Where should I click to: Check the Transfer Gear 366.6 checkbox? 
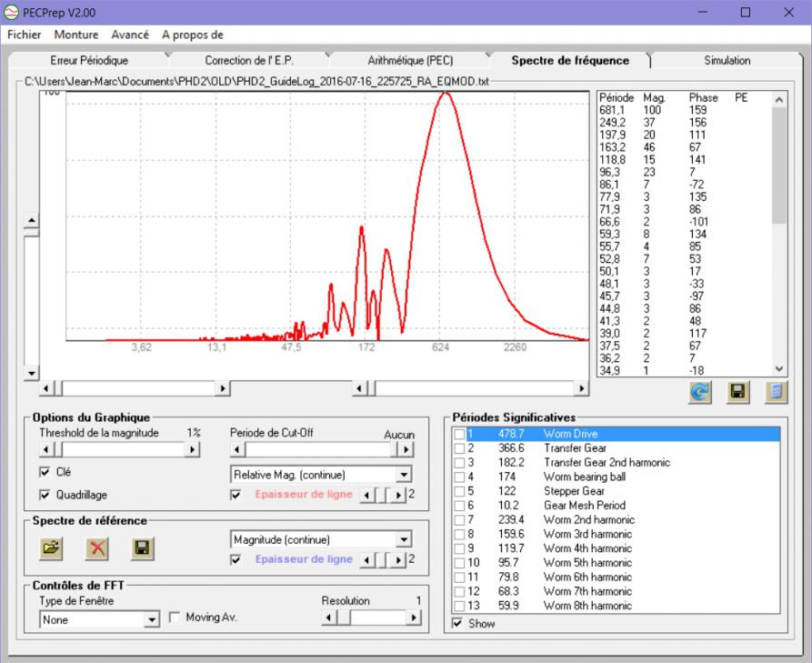coord(459,448)
